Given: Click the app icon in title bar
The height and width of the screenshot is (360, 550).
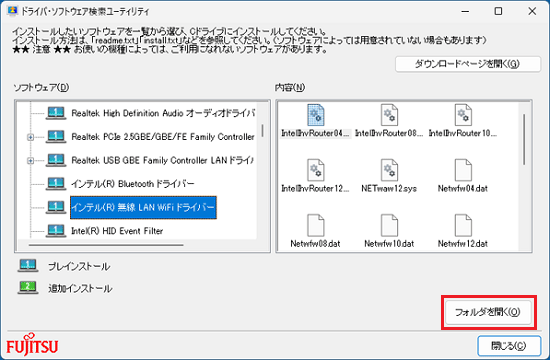Looking at the screenshot, I should [12, 11].
